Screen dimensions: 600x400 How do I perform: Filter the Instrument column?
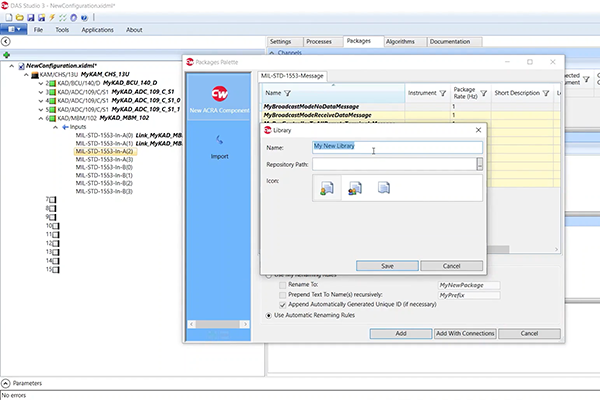point(443,93)
